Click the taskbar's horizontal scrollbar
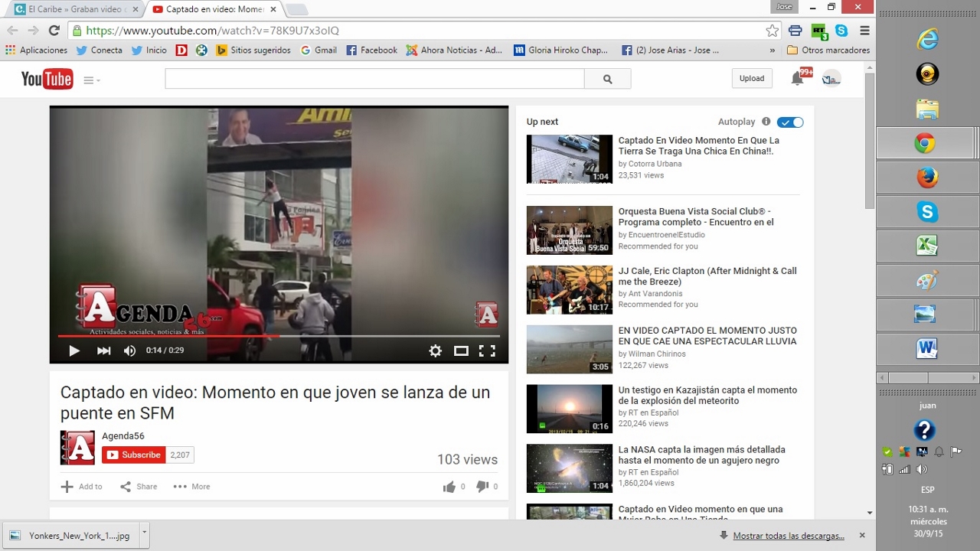The height and width of the screenshot is (551, 980). coord(927,378)
